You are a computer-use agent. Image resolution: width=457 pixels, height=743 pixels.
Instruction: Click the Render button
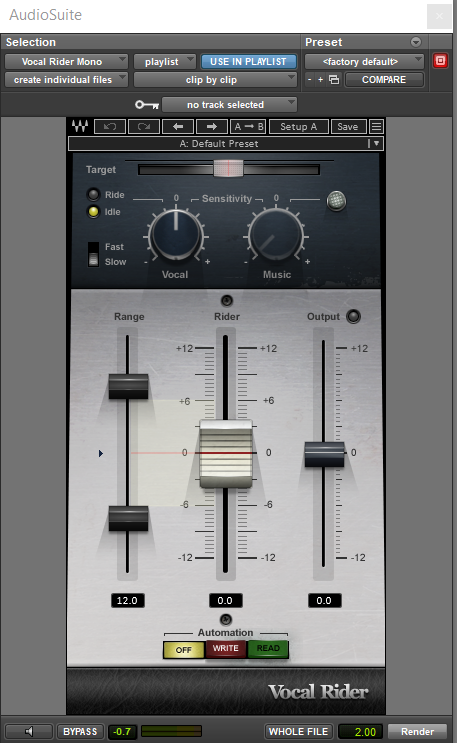pos(417,732)
